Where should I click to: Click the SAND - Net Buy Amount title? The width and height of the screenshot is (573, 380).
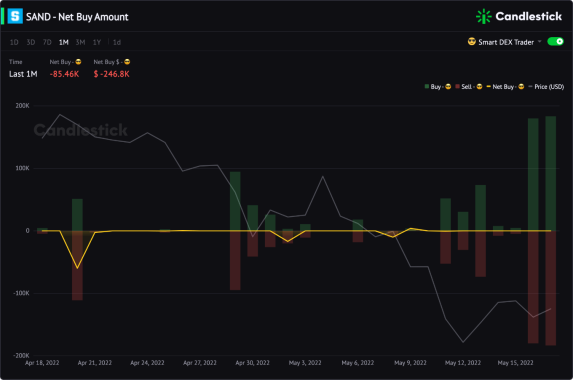pyautogui.click(x=77, y=17)
